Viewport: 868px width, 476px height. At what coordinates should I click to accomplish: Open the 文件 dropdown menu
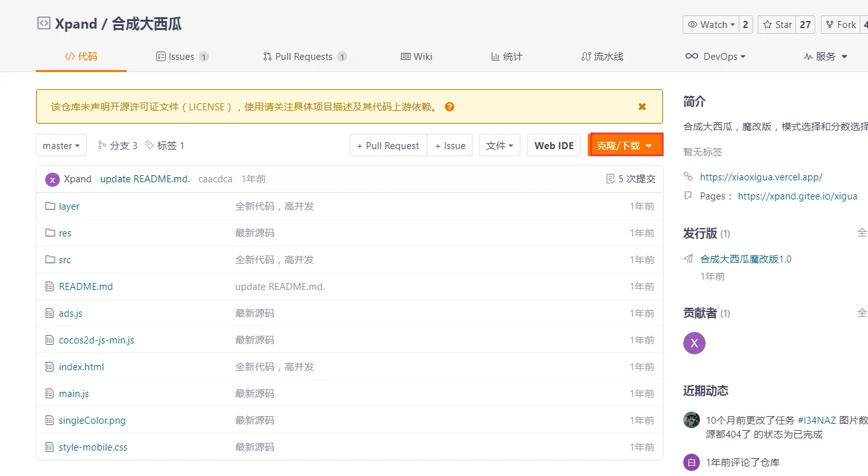pos(499,145)
